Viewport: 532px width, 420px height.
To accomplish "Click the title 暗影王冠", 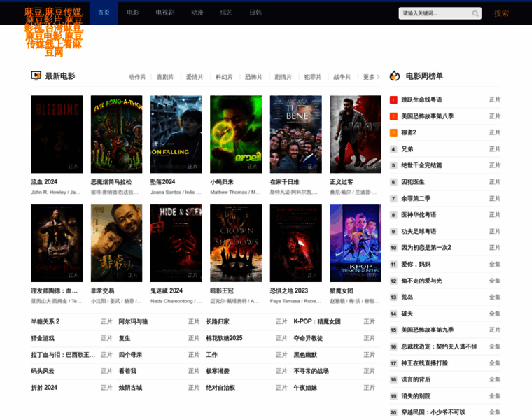I will [x=222, y=290].
